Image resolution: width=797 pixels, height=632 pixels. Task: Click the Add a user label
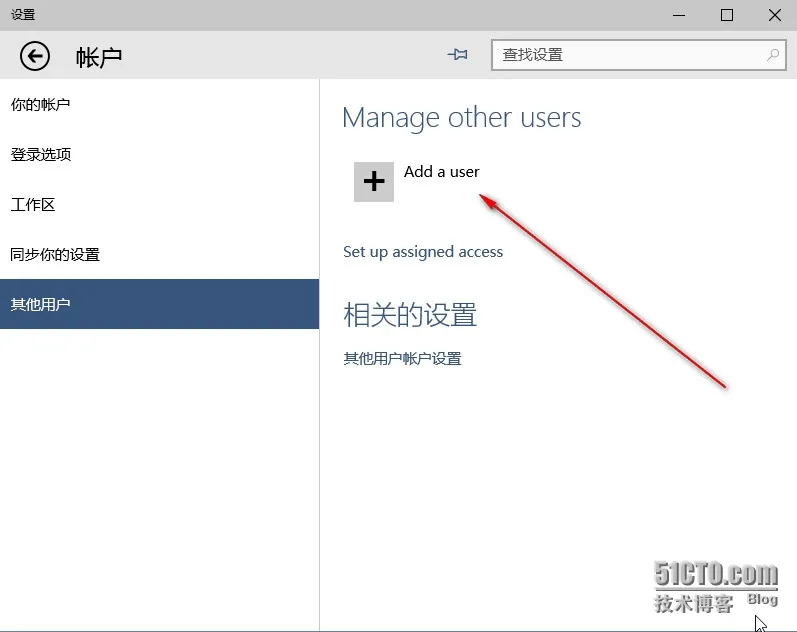click(x=441, y=172)
